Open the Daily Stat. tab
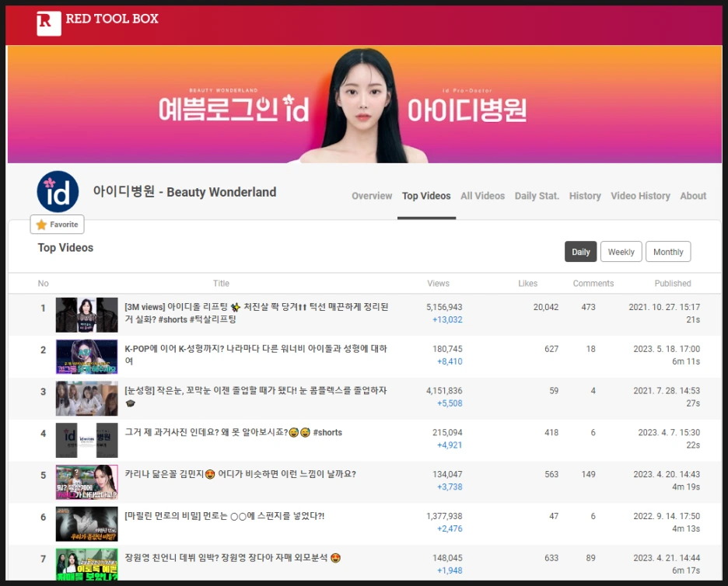Image resolution: width=728 pixels, height=586 pixels. pos(537,196)
